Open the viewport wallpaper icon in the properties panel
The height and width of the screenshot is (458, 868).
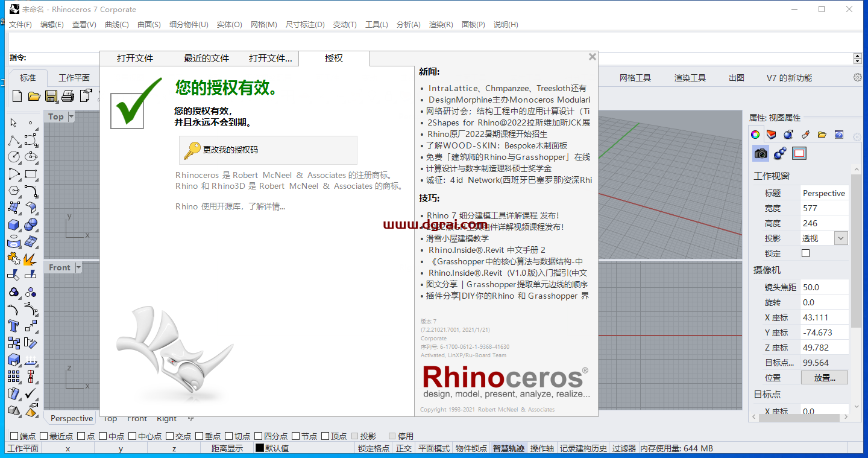tap(799, 153)
